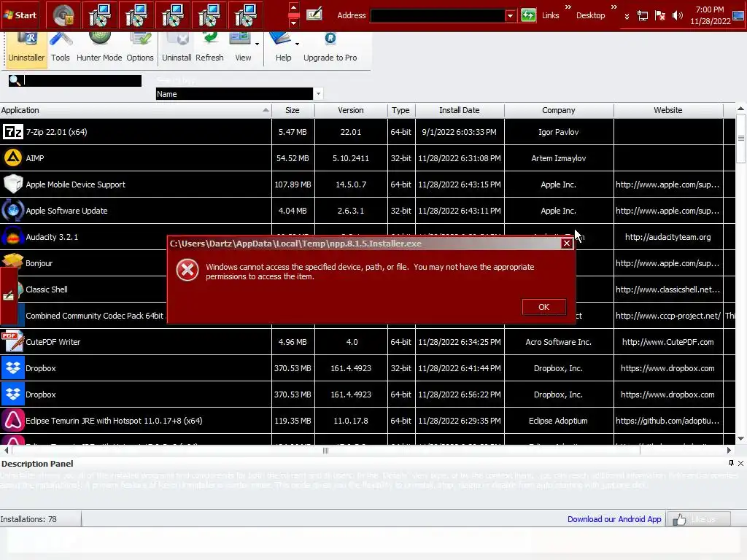The width and height of the screenshot is (747, 560).
Task: Select the Uninstaller toolbar button
Action: (26, 50)
